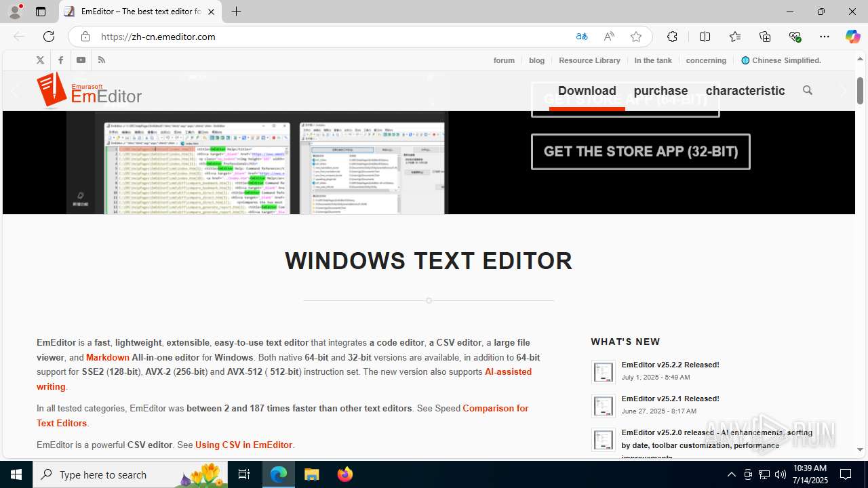The width and height of the screenshot is (868, 488).
Task: Go to the forum link
Action: tap(504, 60)
